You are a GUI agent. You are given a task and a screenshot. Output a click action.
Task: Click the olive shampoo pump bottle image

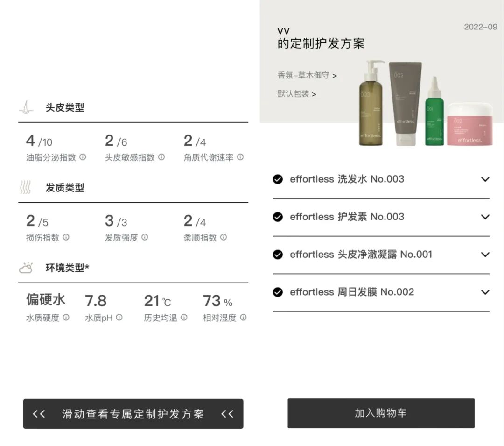click(x=371, y=103)
